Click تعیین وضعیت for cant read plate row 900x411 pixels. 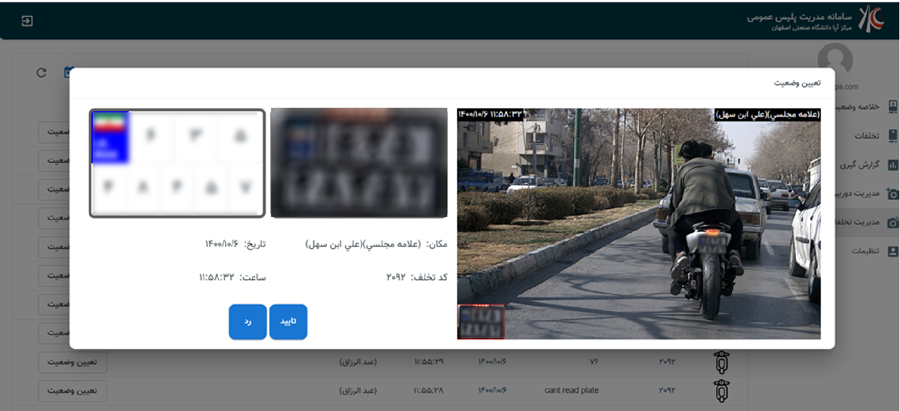click(x=72, y=390)
